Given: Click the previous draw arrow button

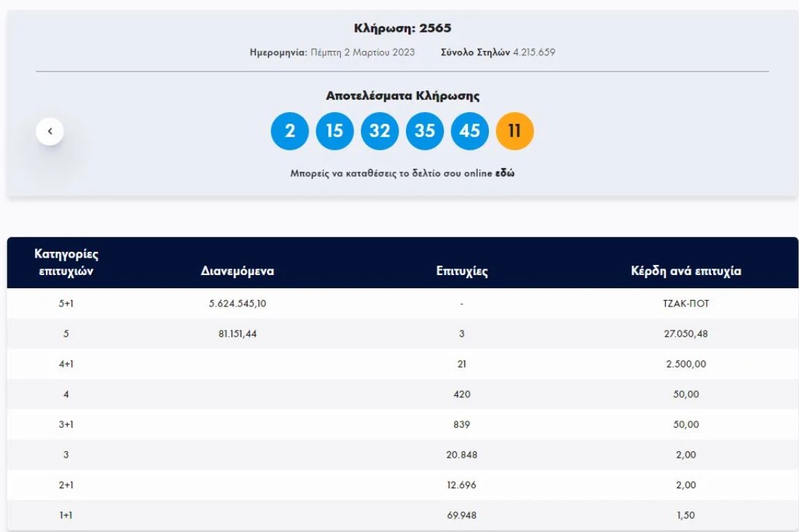Looking at the screenshot, I should 49,132.
